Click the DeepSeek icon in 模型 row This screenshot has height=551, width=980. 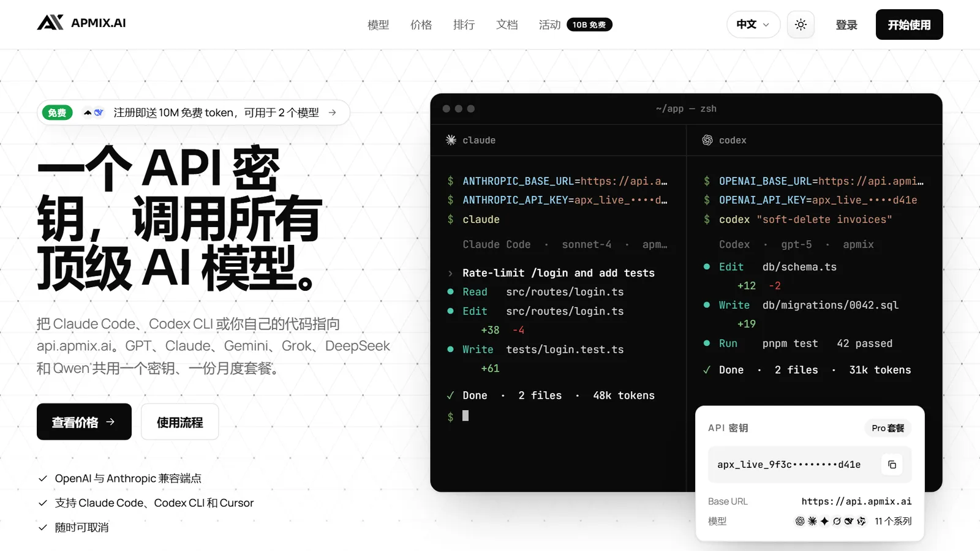pyautogui.click(x=849, y=521)
